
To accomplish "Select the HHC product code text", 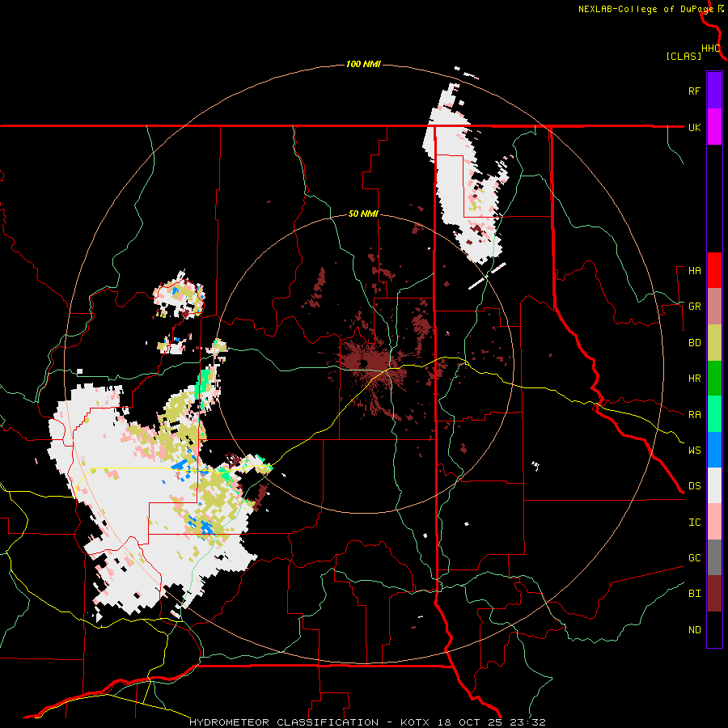I will click(x=711, y=49).
